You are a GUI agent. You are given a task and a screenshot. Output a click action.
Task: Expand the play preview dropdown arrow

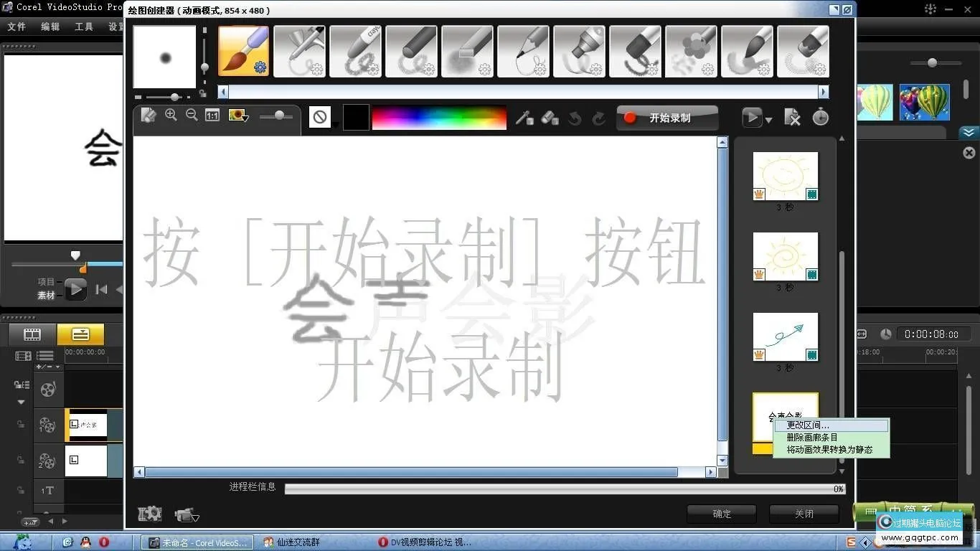click(x=769, y=121)
